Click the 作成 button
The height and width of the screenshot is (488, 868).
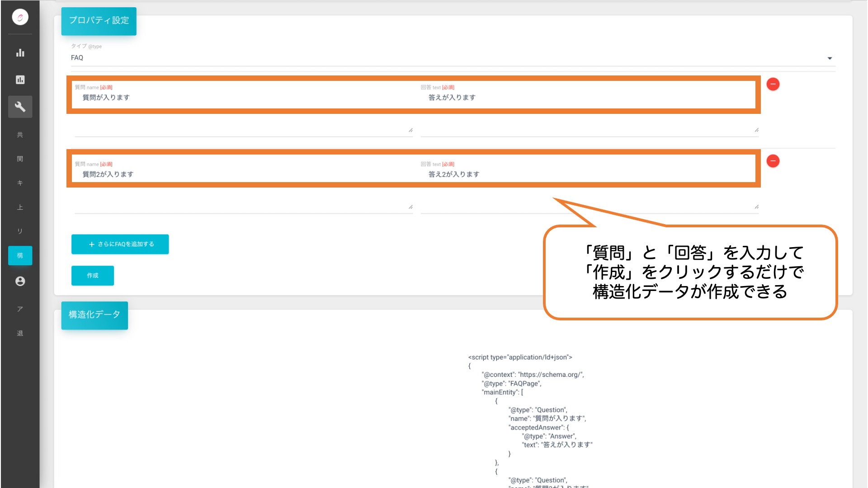[93, 276]
